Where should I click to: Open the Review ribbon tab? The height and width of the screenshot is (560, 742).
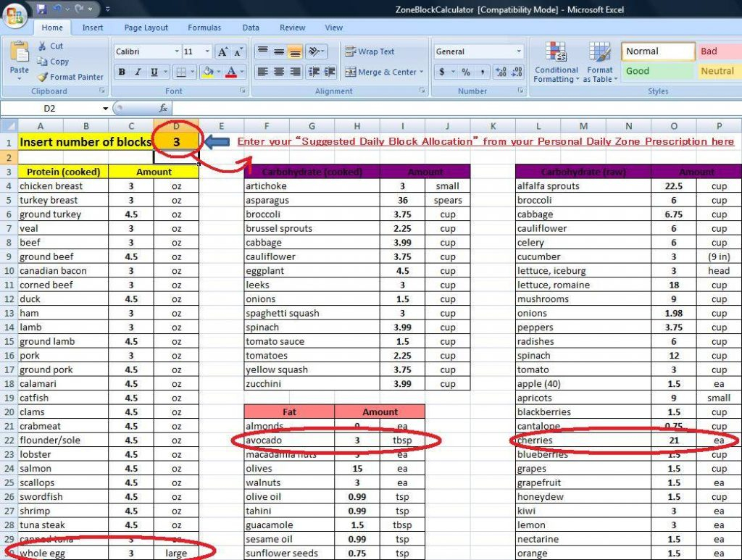click(292, 27)
